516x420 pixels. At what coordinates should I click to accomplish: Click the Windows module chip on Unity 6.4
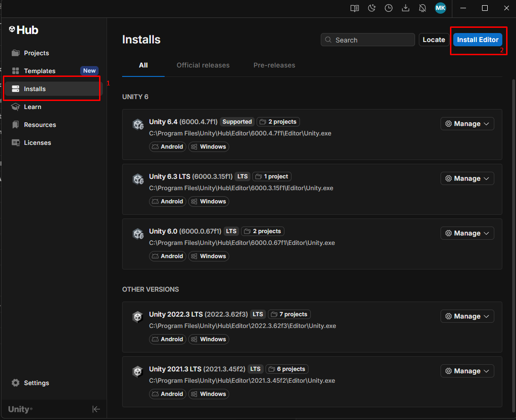[208, 147]
